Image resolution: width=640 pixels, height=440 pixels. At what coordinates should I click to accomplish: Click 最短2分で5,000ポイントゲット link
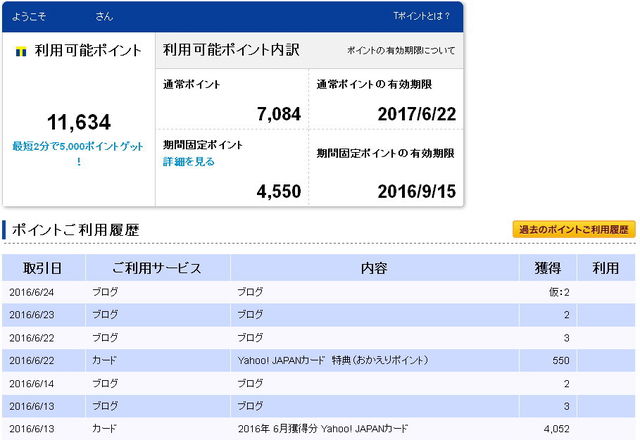[78, 153]
